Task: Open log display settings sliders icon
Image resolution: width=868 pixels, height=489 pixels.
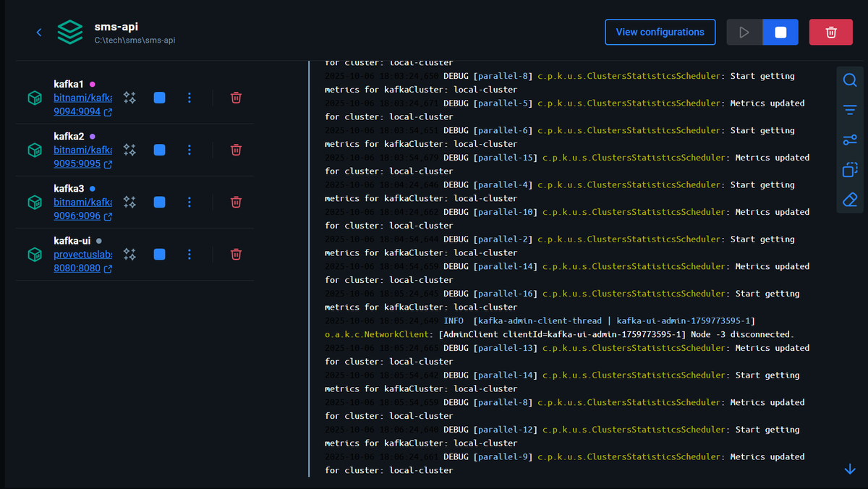Action: pos(850,140)
